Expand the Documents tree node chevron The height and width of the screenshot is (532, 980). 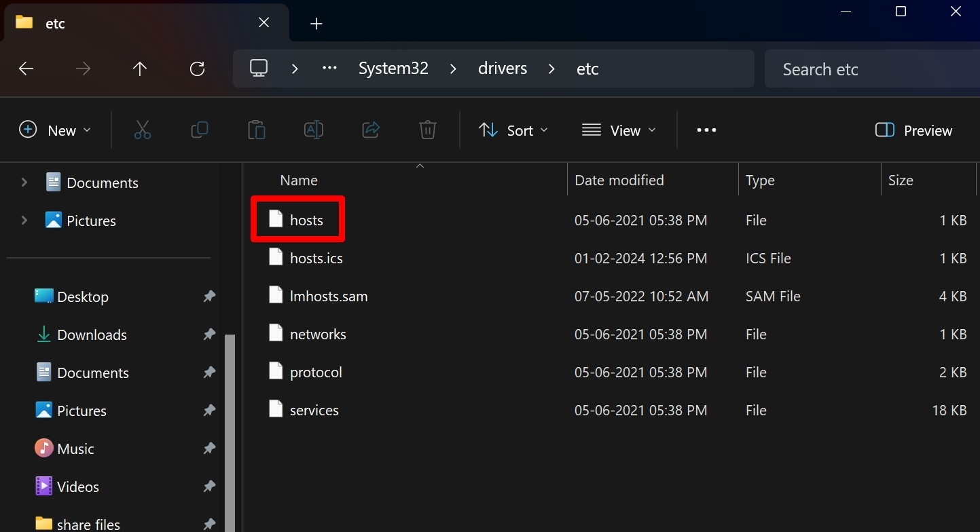24,182
